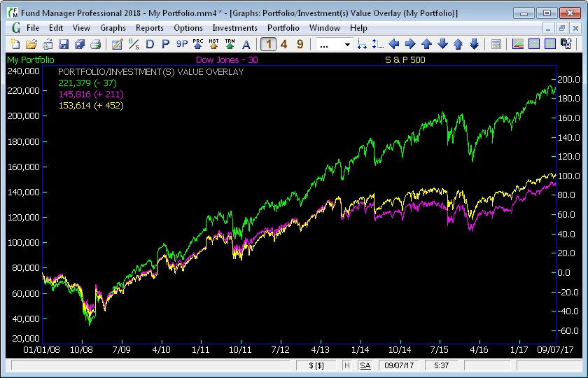Click the TRN transaction update icon

230,44
